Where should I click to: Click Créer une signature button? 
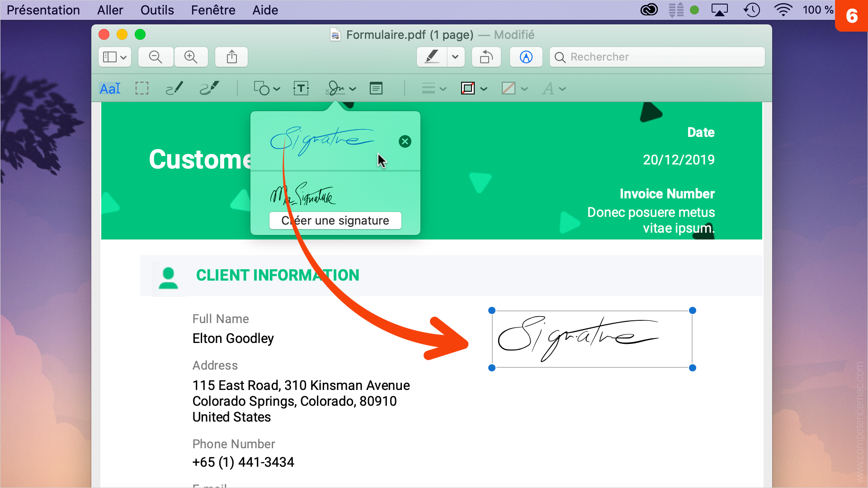(335, 221)
